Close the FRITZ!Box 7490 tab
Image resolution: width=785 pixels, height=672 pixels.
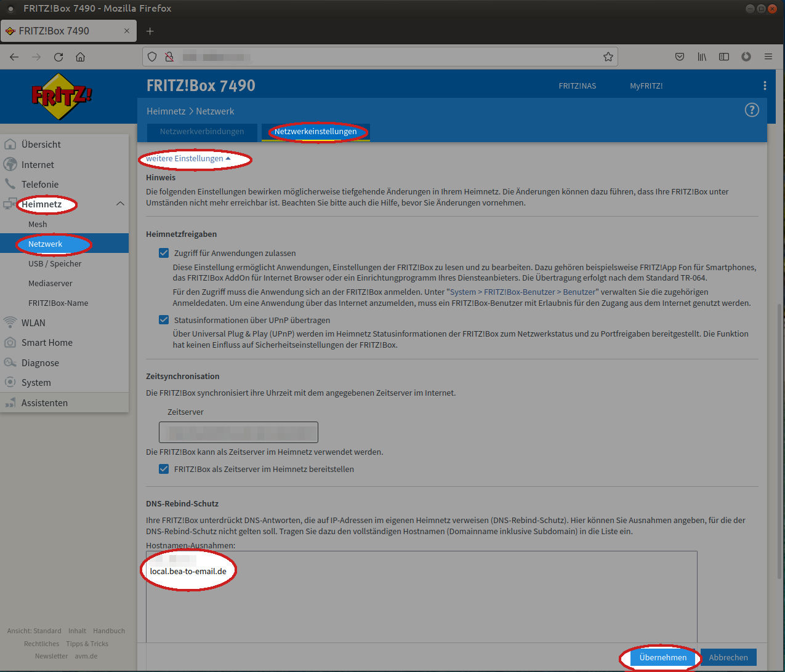tap(127, 31)
